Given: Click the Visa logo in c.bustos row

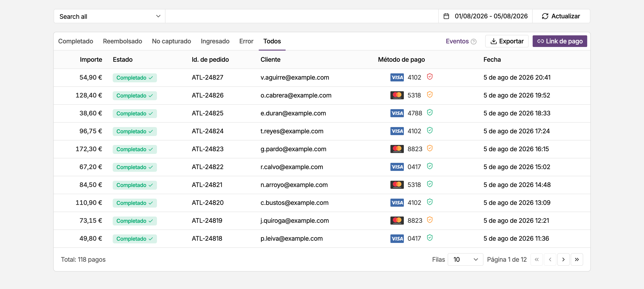Looking at the screenshot, I should coord(397,202).
